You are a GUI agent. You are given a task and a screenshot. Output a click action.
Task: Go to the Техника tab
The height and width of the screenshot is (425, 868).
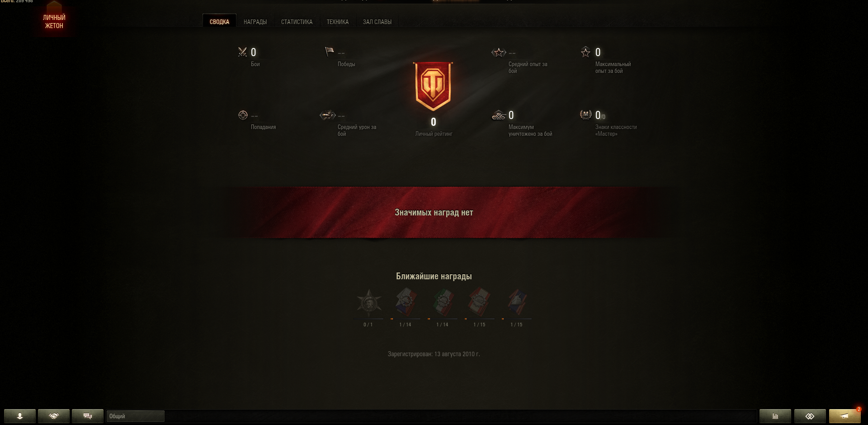coord(338,22)
